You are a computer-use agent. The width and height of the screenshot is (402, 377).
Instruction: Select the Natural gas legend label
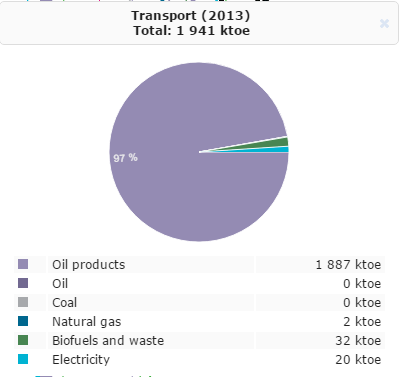(87, 322)
